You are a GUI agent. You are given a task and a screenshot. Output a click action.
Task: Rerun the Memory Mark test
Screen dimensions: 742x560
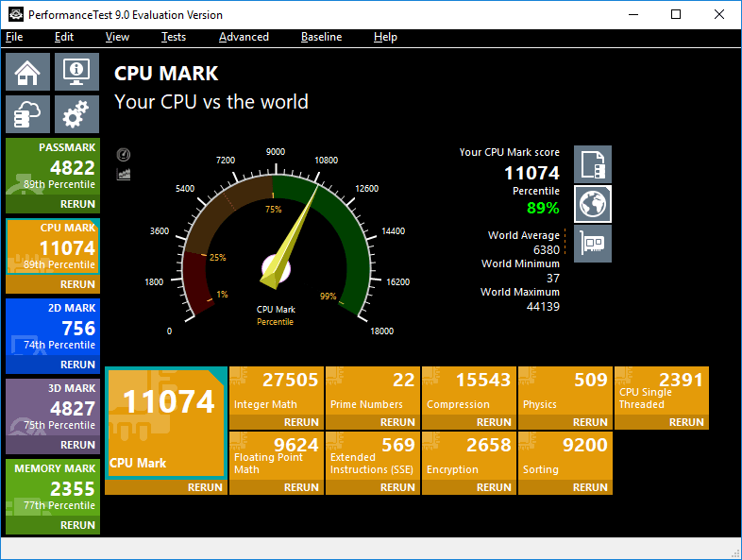(x=53, y=525)
